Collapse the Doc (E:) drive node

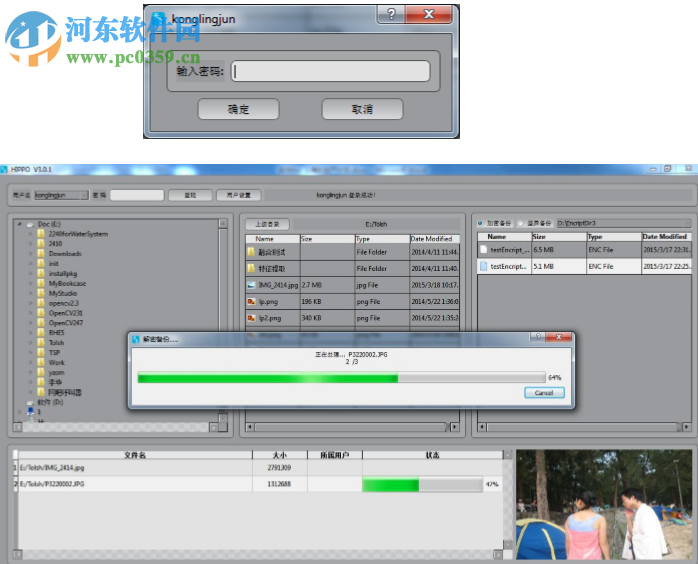pyautogui.click(x=19, y=224)
